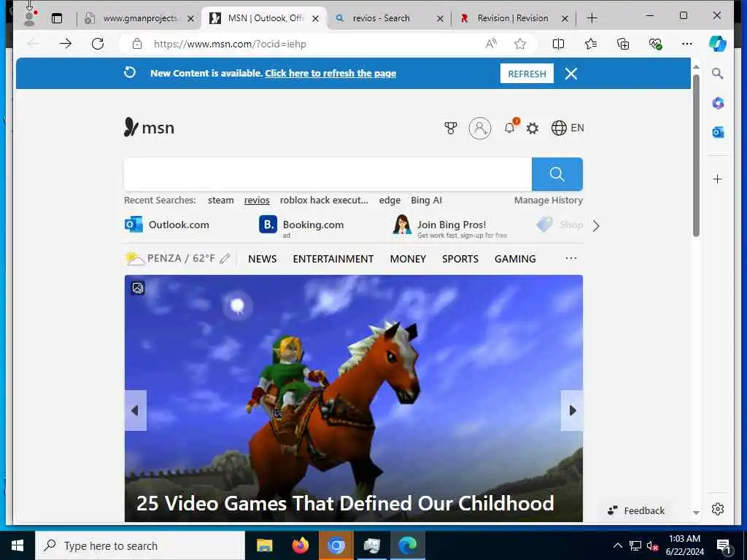Edit weather location pencil icon
The image size is (747, 560).
click(225, 259)
